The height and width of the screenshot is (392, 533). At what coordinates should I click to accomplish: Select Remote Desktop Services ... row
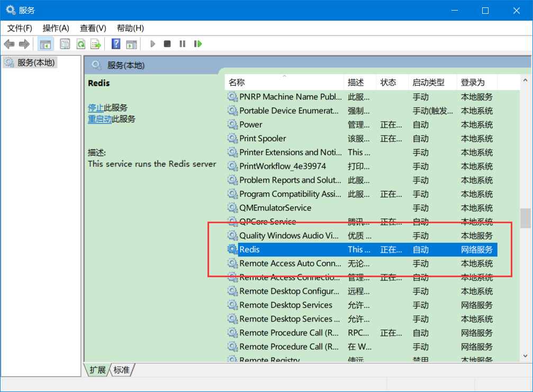coord(362,319)
